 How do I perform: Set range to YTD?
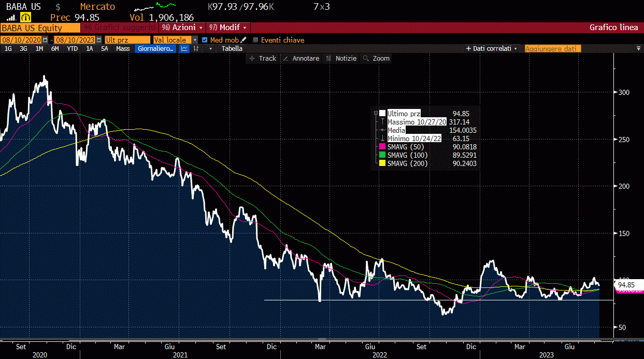73,49
